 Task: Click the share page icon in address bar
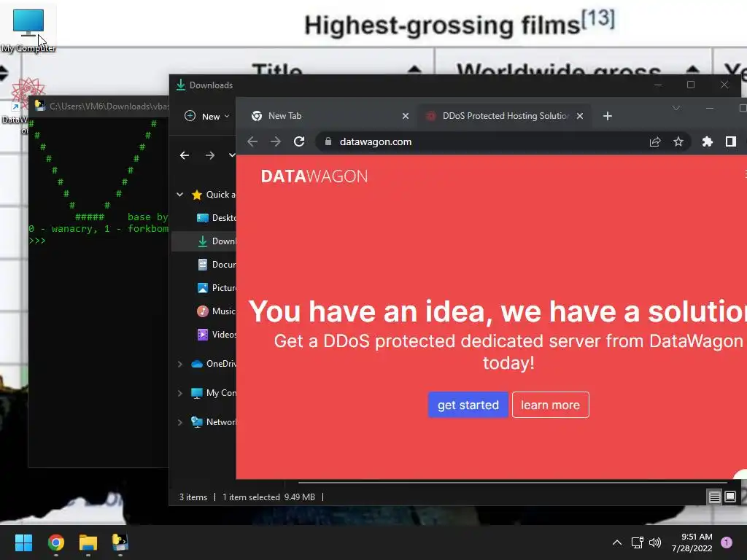pos(655,141)
